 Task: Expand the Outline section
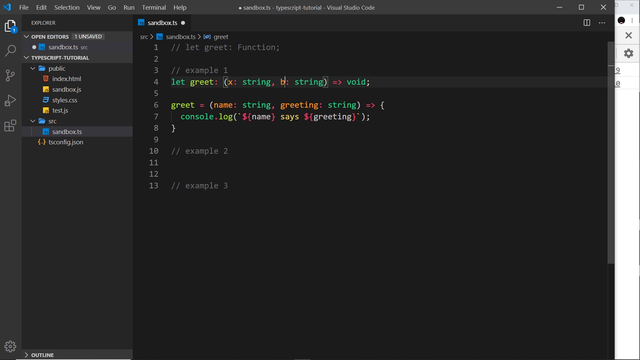pyautogui.click(x=27, y=355)
